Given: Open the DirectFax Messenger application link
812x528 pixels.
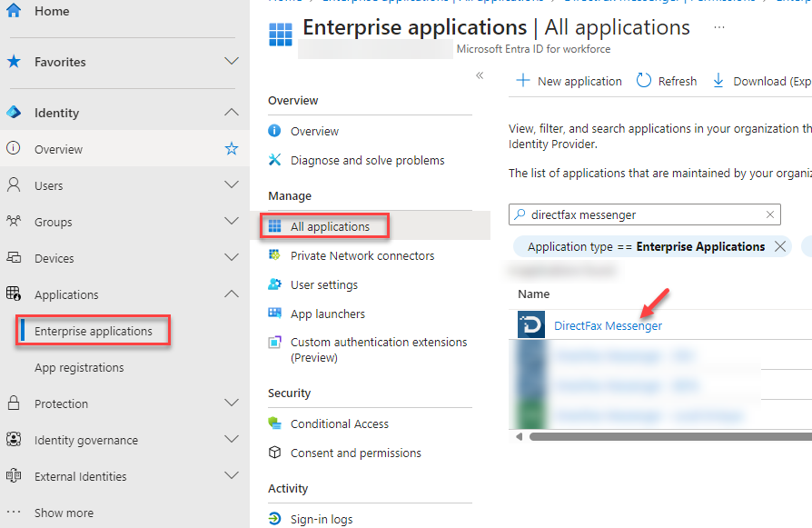Looking at the screenshot, I should [x=608, y=325].
